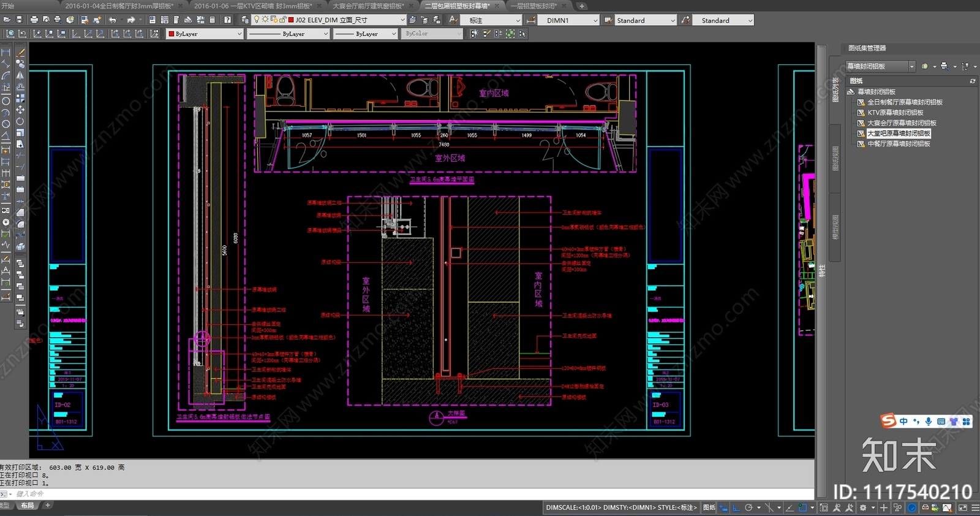Select the Mirror tool in modify toolbar
The height and width of the screenshot is (516, 980).
[20, 75]
